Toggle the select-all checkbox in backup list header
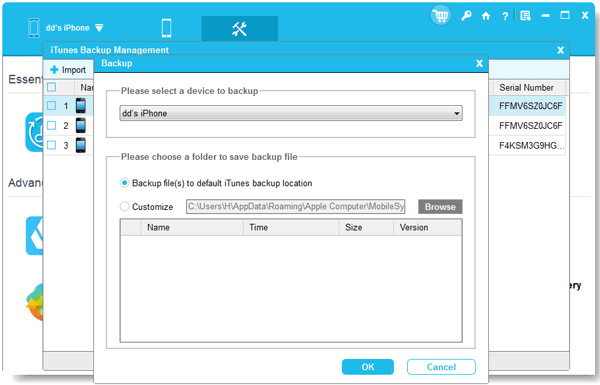Image resolution: width=600 pixels, height=385 pixels. (51, 87)
